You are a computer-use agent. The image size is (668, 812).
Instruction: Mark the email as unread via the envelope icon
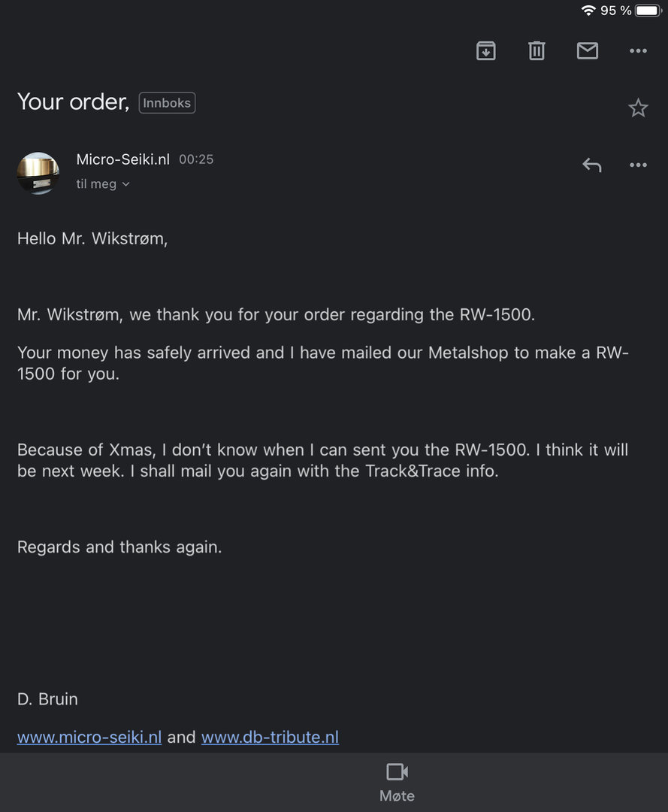tap(587, 51)
